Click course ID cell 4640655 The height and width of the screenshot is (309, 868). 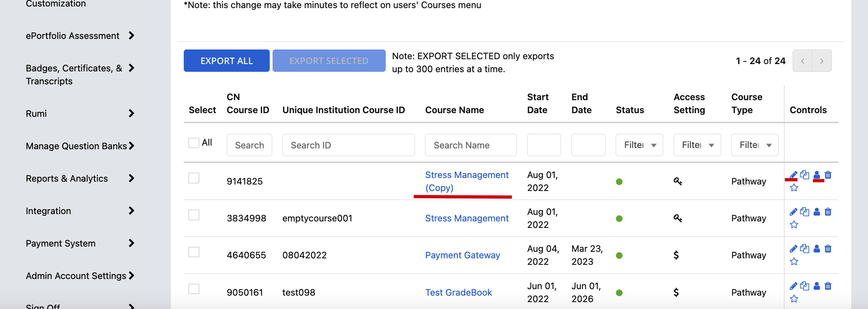click(246, 255)
